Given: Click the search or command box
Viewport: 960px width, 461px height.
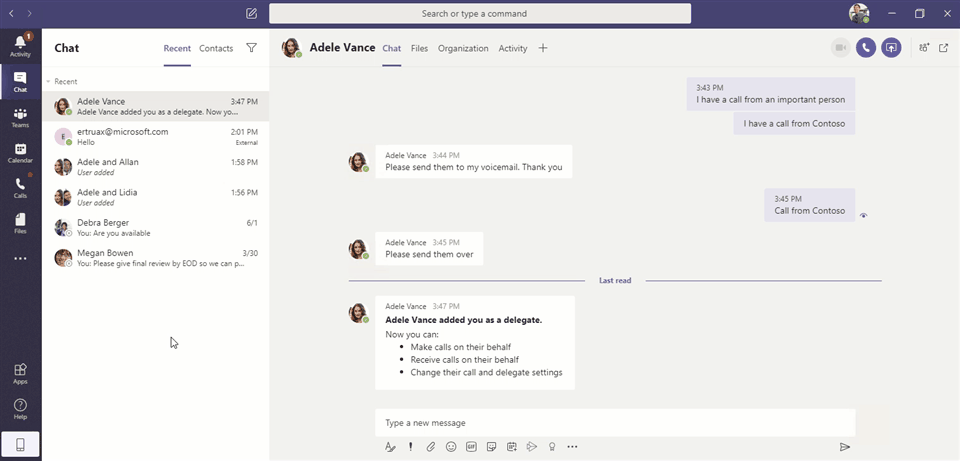Looking at the screenshot, I should coord(480,13).
